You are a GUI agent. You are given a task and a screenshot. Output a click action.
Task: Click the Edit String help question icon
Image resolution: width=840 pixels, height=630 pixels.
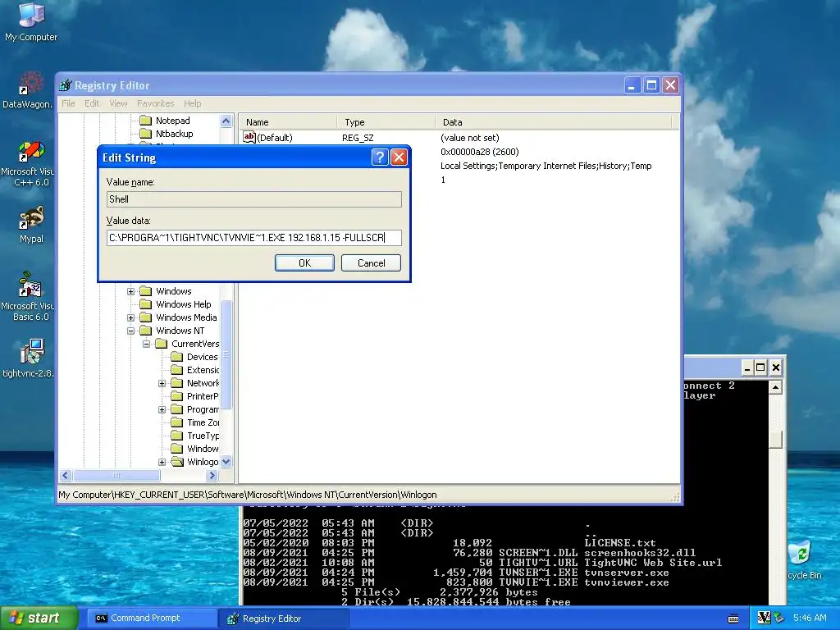coord(379,157)
